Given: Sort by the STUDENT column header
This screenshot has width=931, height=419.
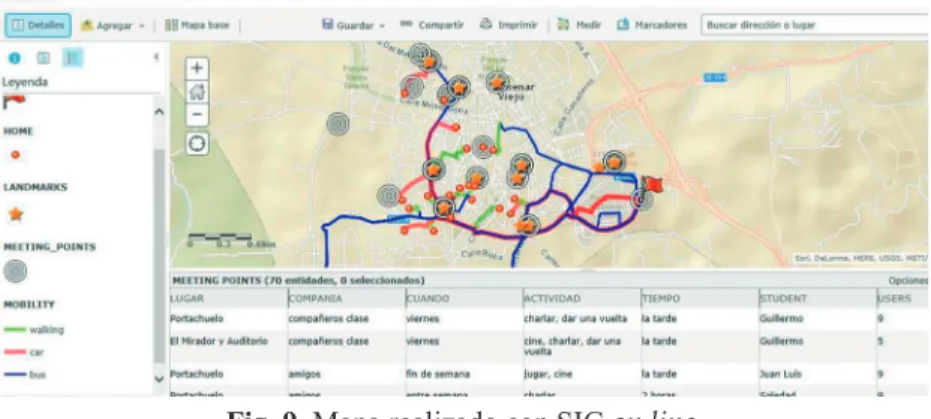Looking at the screenshot, I should [816, 299].
